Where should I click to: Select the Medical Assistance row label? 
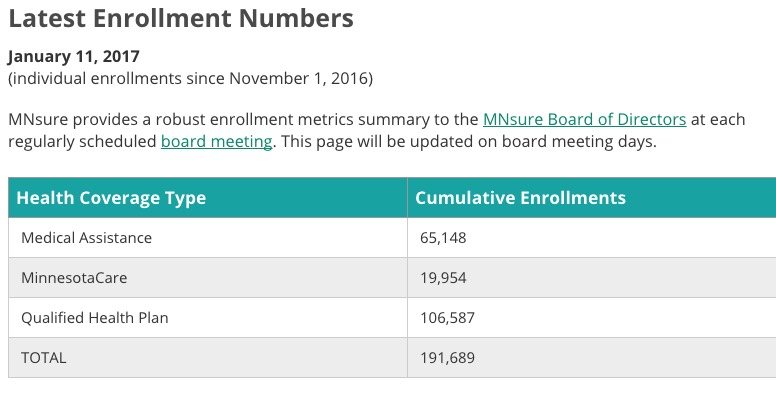tap(87, 238)
